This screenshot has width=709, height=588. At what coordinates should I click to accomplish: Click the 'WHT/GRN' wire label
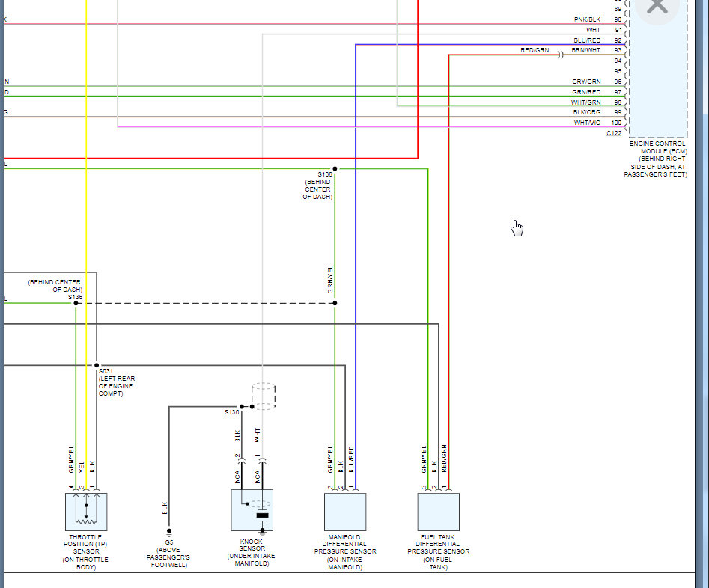pyautogui.click(x=585, y=102)
